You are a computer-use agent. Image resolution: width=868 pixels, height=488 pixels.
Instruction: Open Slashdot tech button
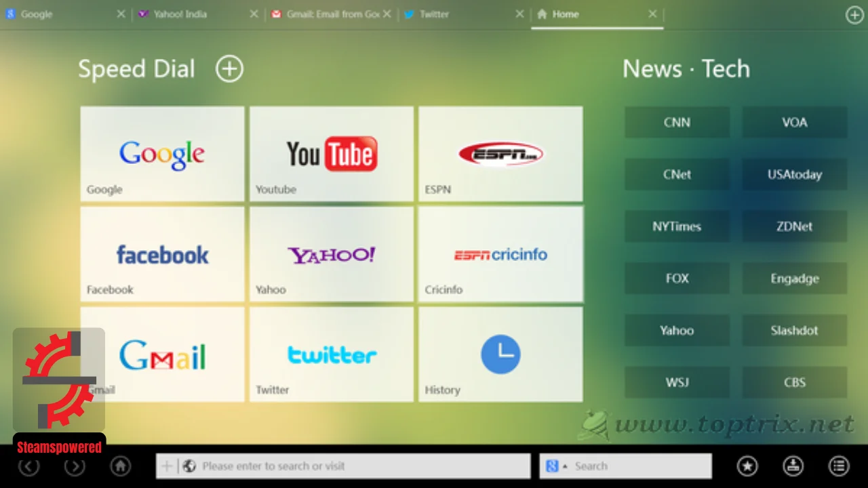tap(794, 331)
